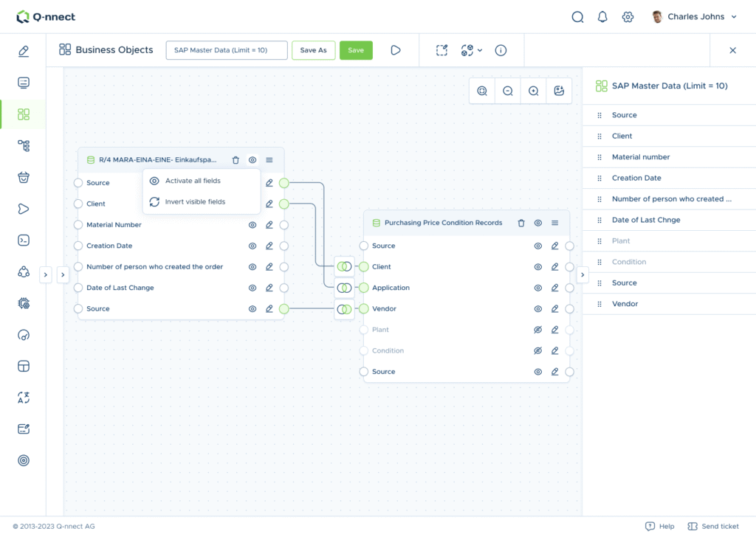The width and height of the screenshot is (756, 537).
Task: Select the active Business Objects sidebar item
Action: (x=23, y=114)
